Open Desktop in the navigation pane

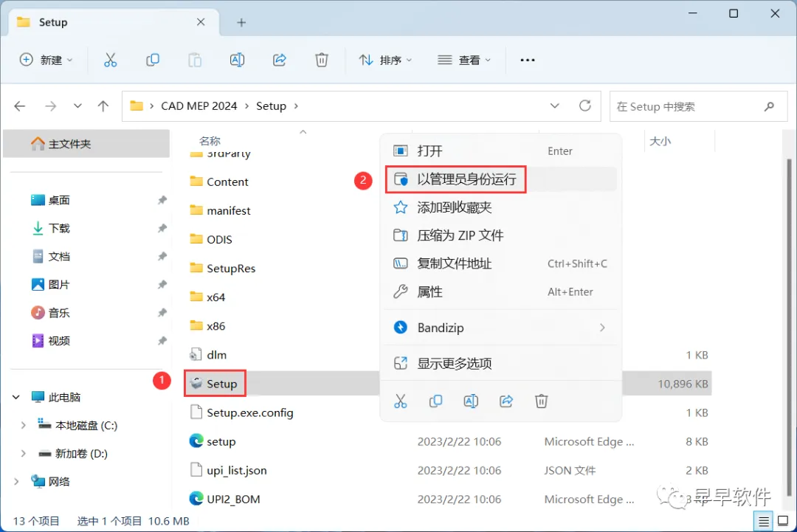click(x=59, y=200)
